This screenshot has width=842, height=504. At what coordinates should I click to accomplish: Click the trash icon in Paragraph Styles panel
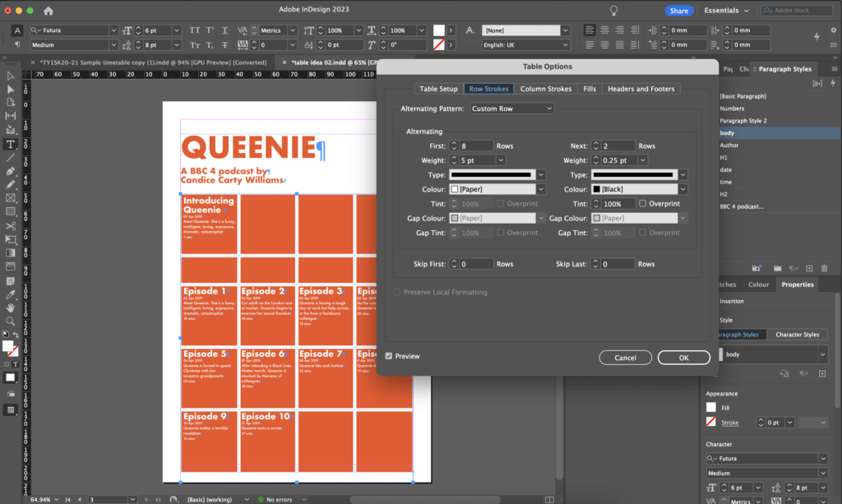point(824,268)
